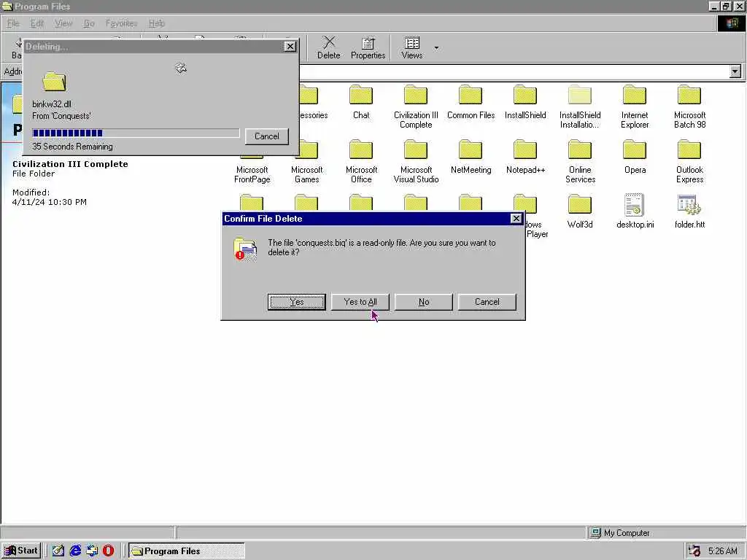747x560 pixels.
Task: Click Yes in Confirm File Delete
Action: (x=296, y=302)
